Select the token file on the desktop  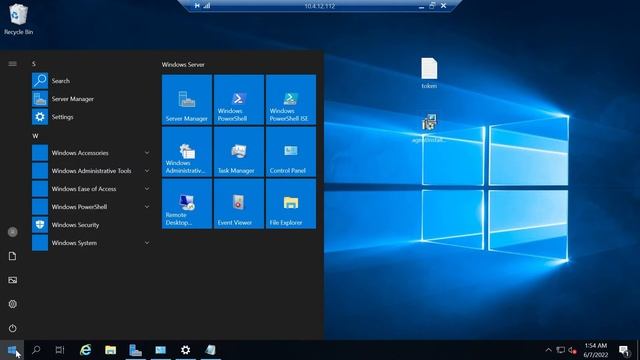[429, 73]
